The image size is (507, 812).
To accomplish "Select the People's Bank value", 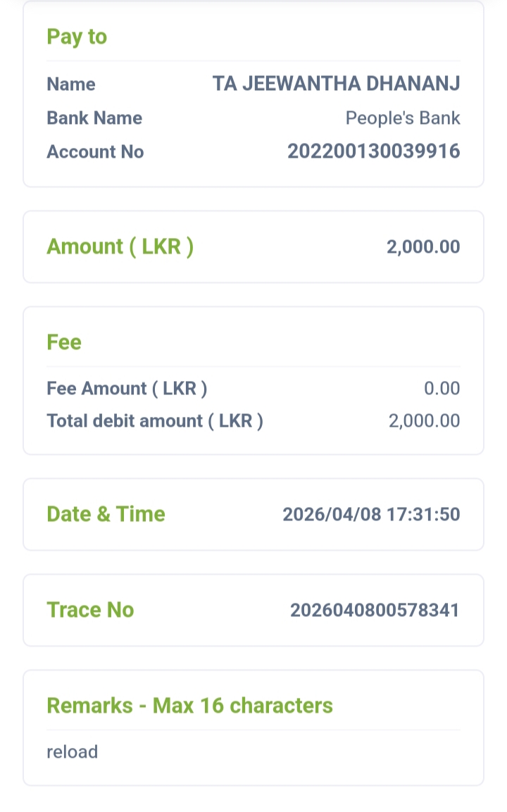I will [402, 118].
